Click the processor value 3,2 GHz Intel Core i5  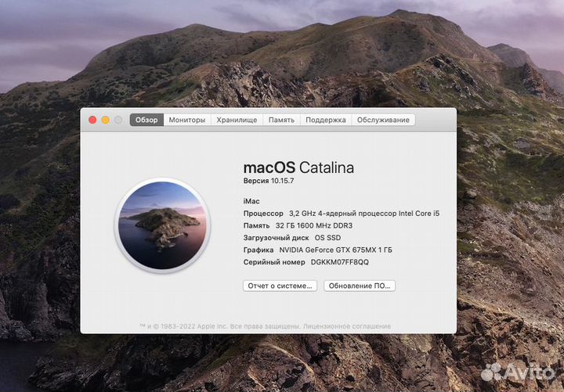[x=364, y=214]
